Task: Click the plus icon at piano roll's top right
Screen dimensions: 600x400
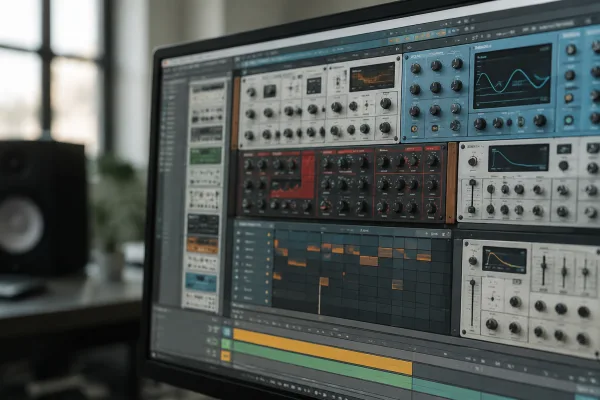Action: pos(427,233)
